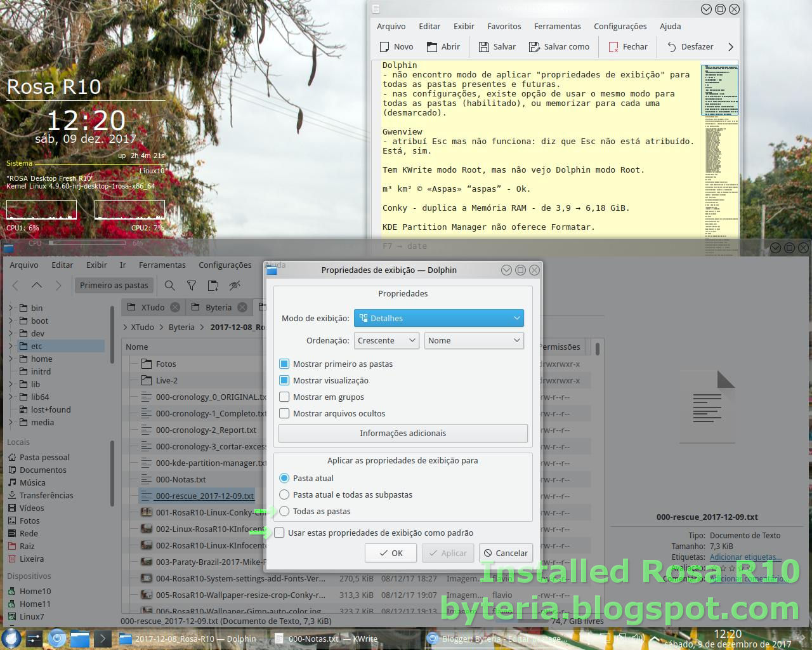Activate the filter icon in Dolphin's toolbar
Image resolution: width=812 pixels, height=650 pixels.
pyautogui.click(x=192, y=285)
